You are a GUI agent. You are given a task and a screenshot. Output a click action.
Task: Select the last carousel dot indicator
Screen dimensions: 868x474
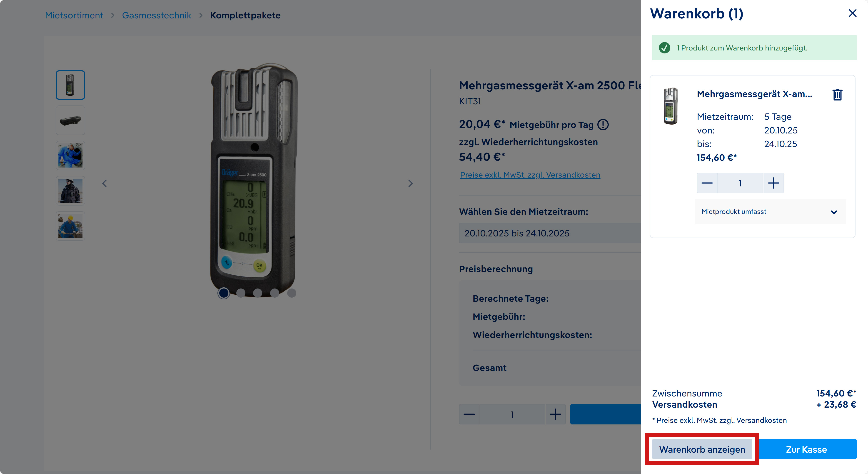pos(292,293)
